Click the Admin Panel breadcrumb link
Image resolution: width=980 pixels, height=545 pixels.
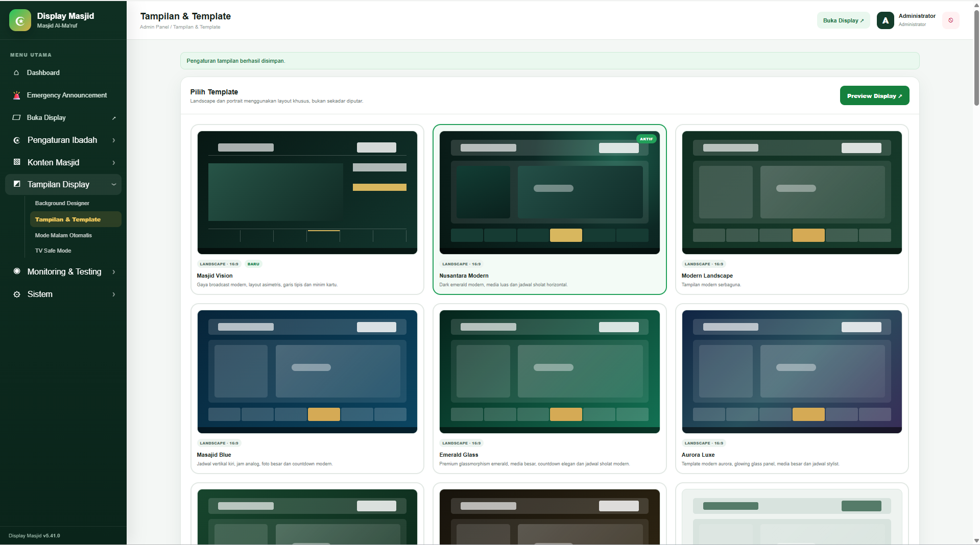click(154, 27)
